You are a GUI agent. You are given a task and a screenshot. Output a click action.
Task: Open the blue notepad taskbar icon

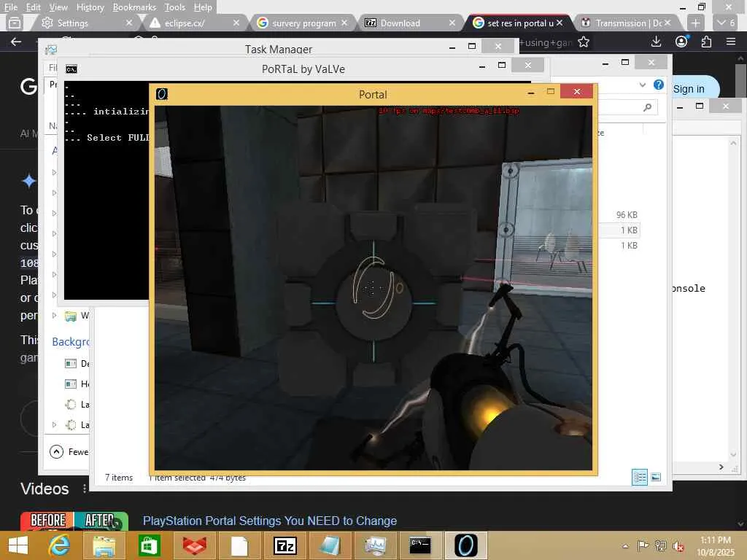coord(330,545)
